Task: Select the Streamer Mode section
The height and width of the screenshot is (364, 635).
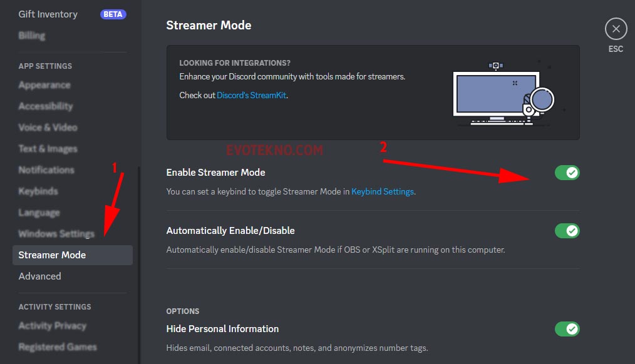Action: [51, 255]
